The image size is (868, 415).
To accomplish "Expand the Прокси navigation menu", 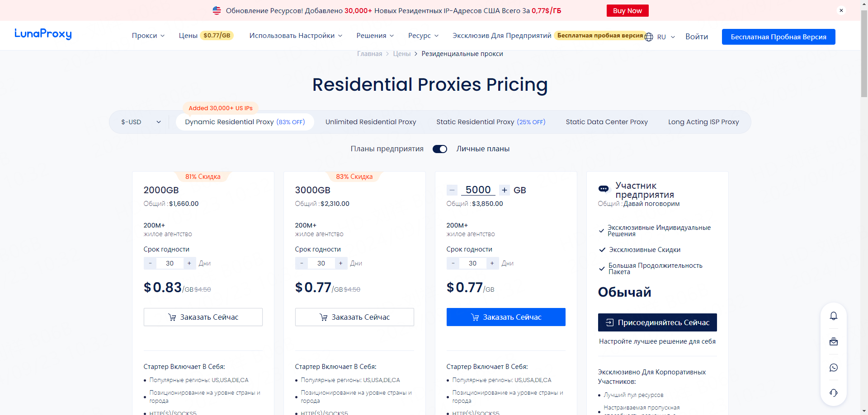I will click(148, 36).
